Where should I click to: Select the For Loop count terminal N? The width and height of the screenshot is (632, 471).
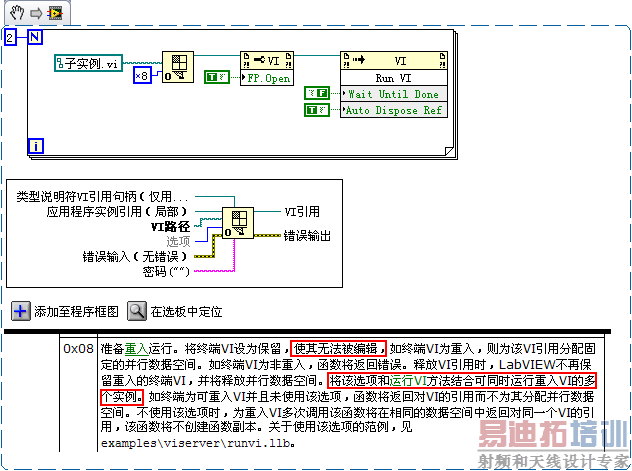[35, 37]
